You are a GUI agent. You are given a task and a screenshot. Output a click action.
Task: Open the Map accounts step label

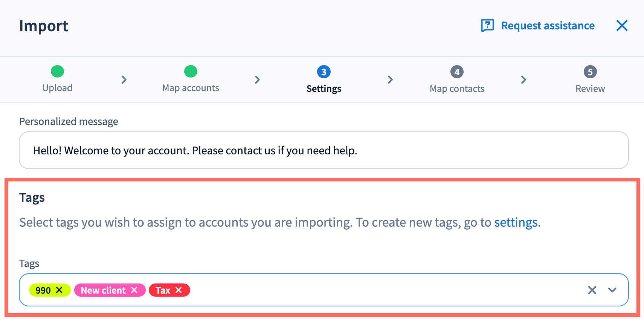[191, 88]
